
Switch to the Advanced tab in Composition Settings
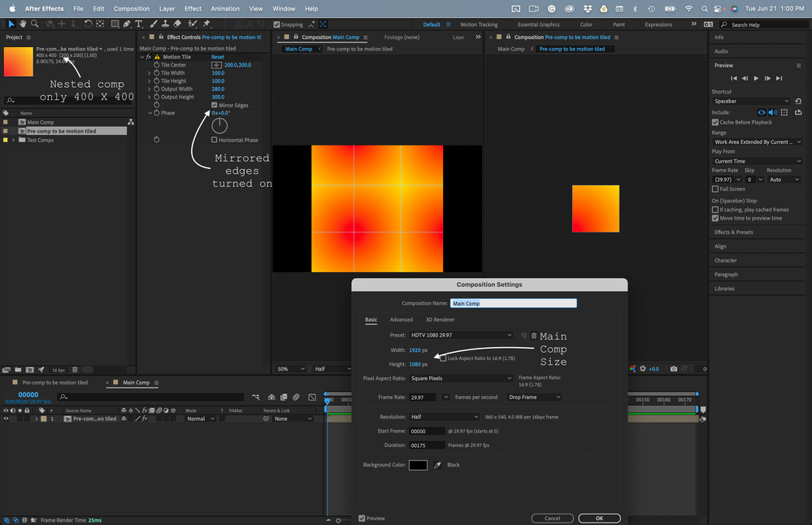pos(401,319)
